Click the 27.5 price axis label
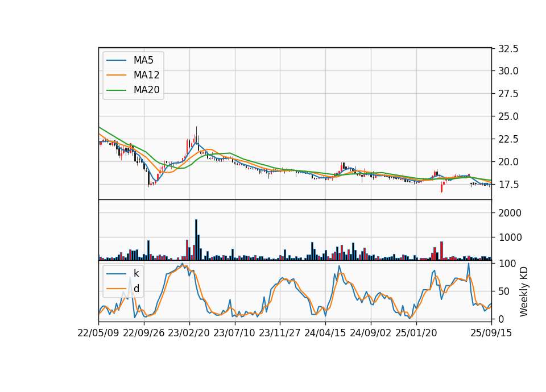Image resolution: width=546 pixels, height=392 pixels. point(508,94)
